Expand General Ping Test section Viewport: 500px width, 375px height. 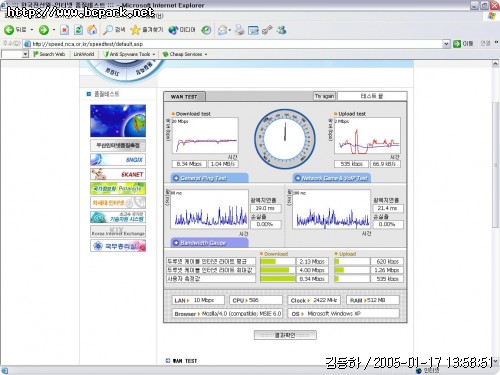pos(209,178)
